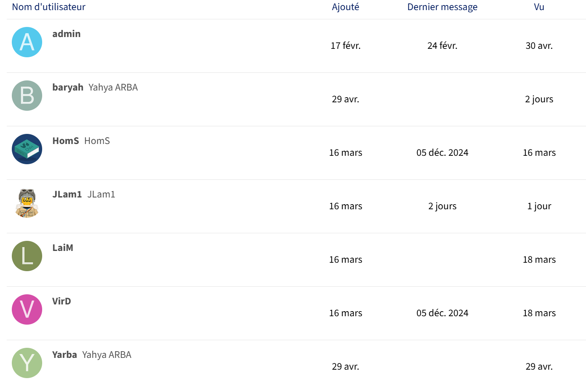This screenshot has width=586, height=392.
Task: Select Yarba's light green Y avatar
Action: tap(27, 363)
